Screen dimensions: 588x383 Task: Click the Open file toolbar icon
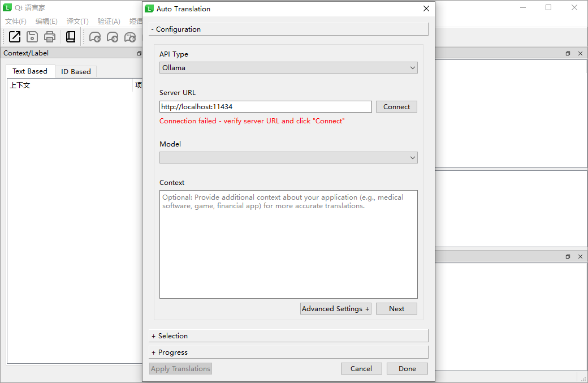15,37
